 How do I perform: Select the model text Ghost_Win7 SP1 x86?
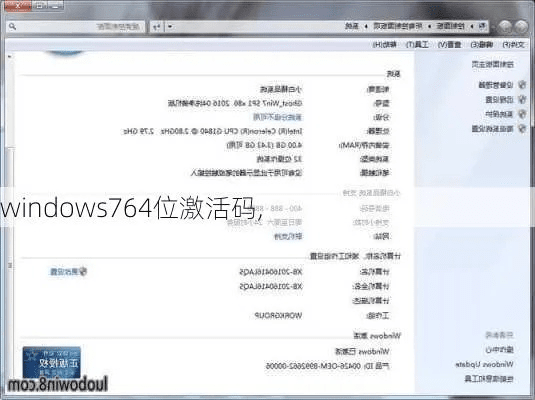coord(267,103)
